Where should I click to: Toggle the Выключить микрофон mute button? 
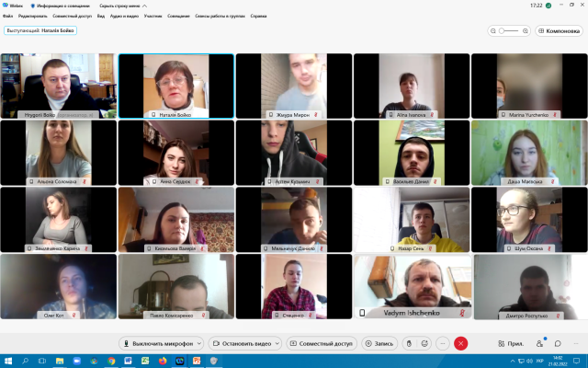coord(158,343)
